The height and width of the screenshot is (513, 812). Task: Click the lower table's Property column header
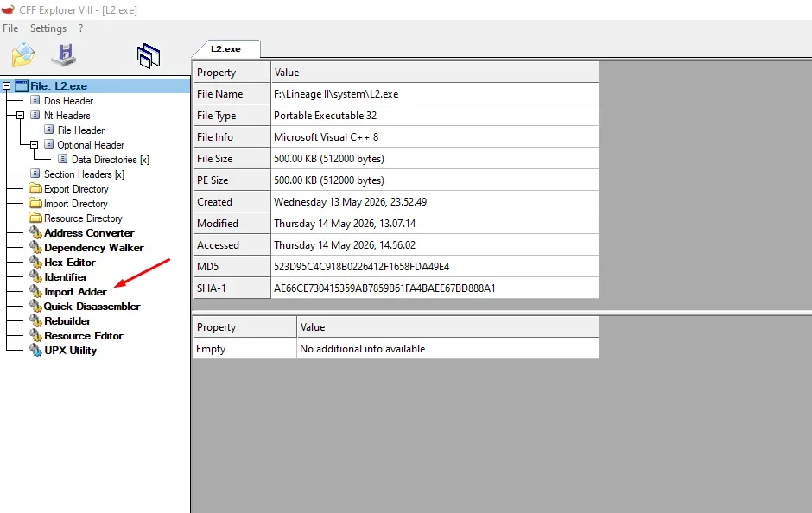pos(245,326)
